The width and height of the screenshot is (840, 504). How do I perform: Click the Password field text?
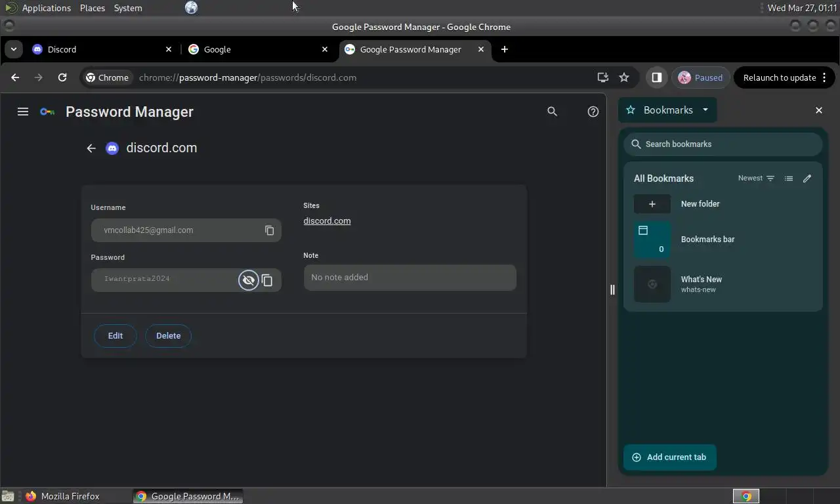tap(136, 279)
